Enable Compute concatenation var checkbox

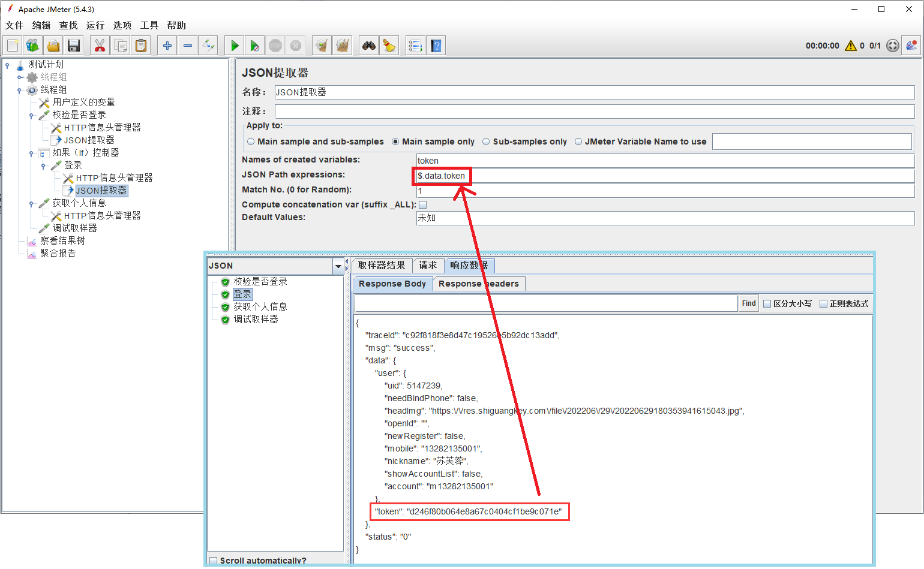pyautogui.click(x=422, y=205)
